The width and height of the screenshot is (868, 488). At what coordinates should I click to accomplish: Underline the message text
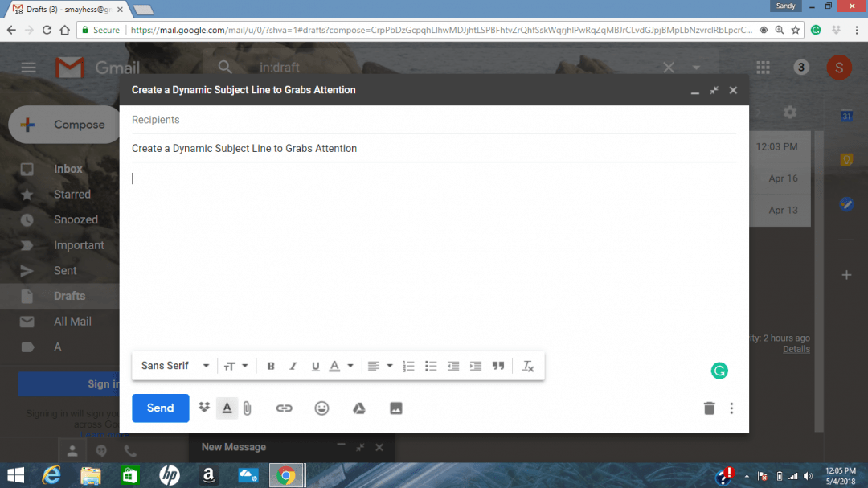pyautogui.click(x=315, y=366)
